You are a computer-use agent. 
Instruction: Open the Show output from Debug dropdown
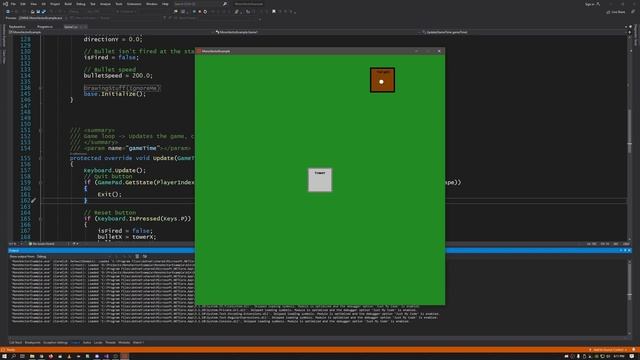click(73, 257)
